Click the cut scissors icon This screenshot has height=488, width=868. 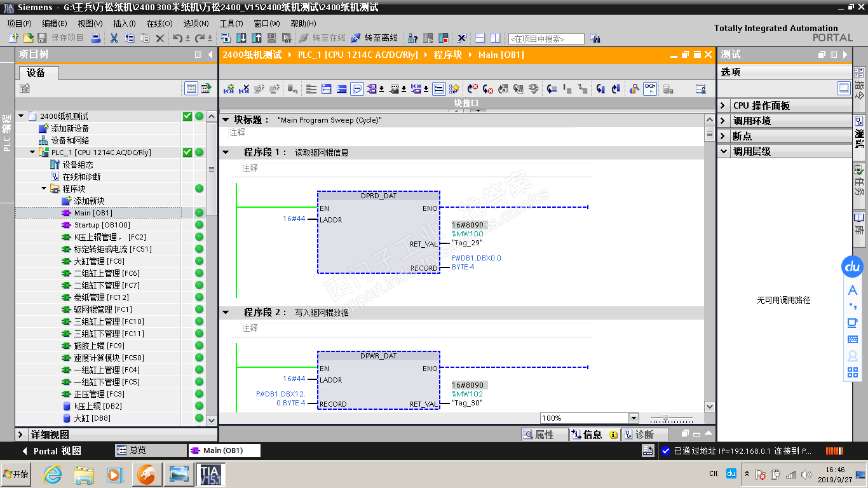point(114,38)
